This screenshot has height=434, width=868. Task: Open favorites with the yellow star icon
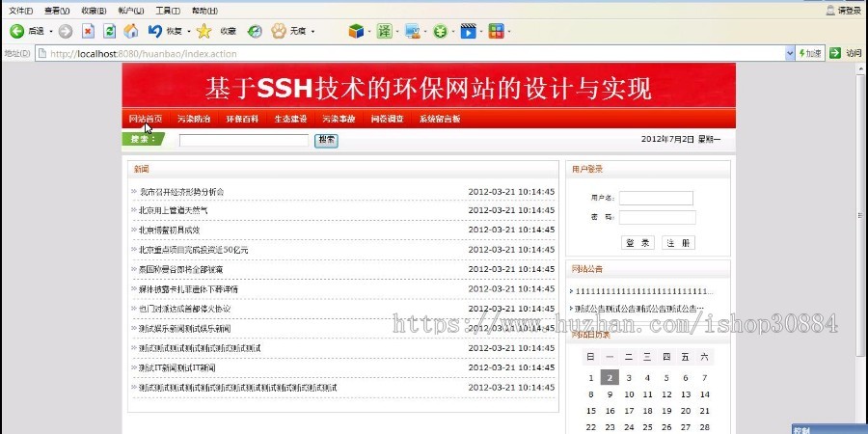pos(203,31)
